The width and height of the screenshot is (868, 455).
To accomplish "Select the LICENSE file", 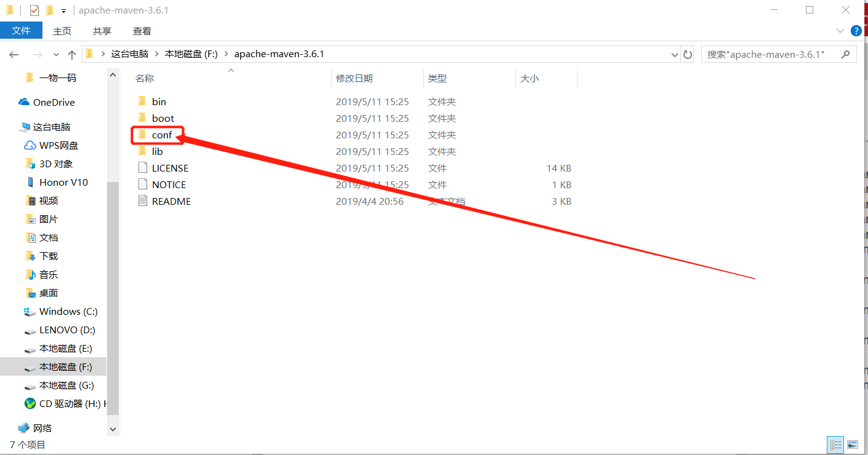I will pos(170,167).
